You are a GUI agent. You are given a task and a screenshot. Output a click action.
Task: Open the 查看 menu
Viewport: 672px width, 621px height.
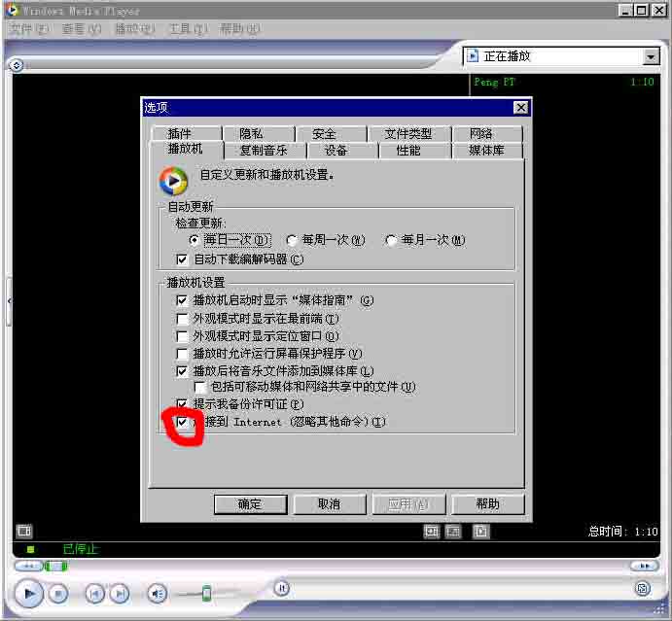81,29
